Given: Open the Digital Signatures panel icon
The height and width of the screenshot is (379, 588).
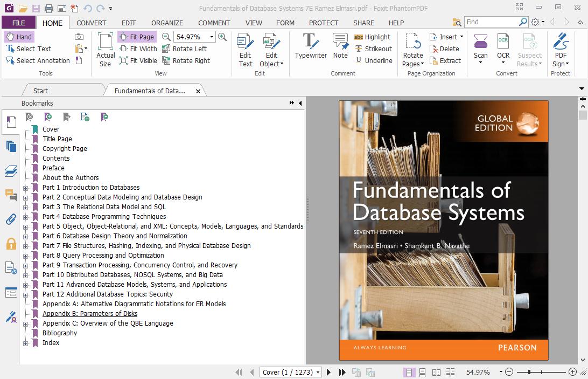Looking at the screenshot, I should [11, 318].
